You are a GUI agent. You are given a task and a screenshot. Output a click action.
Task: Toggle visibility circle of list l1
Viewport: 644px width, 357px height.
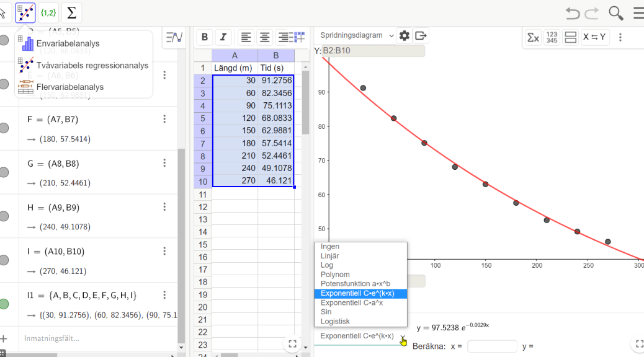click(x=4, y=304)
